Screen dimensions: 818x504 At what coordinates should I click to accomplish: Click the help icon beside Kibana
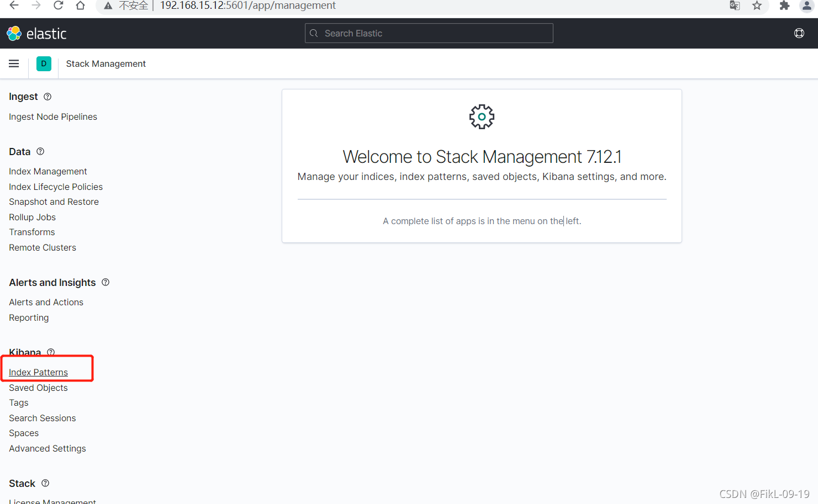pos(51,352)
